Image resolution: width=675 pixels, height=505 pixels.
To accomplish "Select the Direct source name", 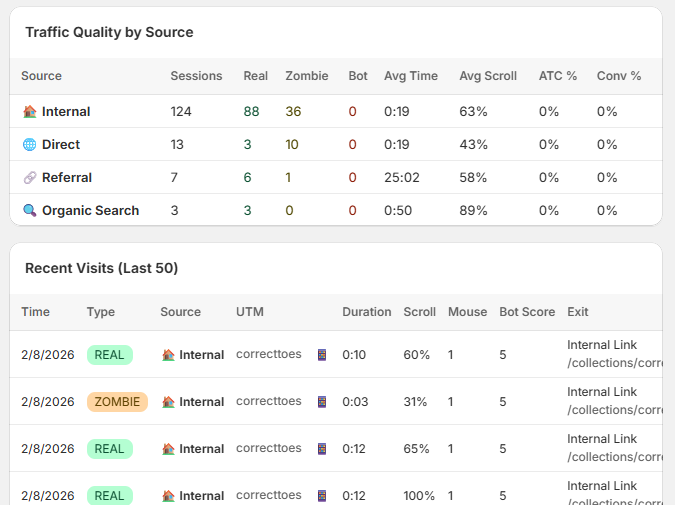I will [x=60, y=145].
